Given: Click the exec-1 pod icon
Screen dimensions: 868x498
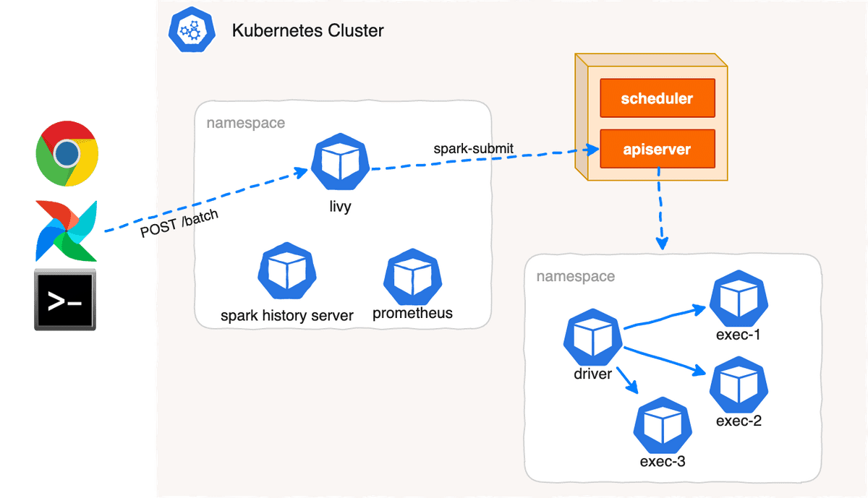Looking at the screenshot, I should click(x=739, y=297).
